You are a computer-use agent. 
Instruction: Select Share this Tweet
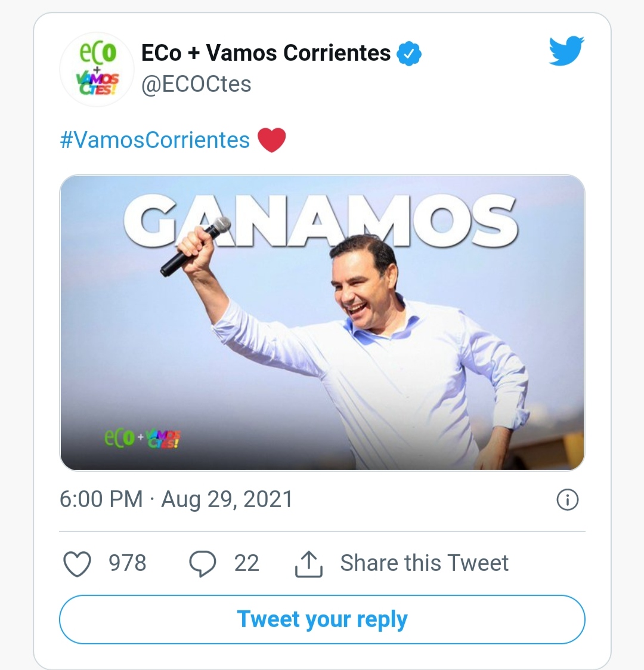[424, 563]
